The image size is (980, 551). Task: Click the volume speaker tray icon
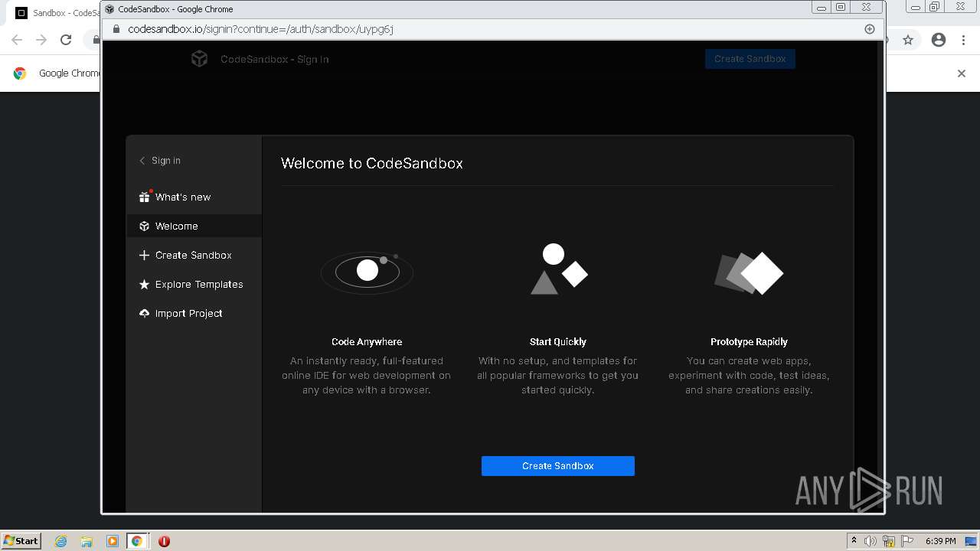871,541
